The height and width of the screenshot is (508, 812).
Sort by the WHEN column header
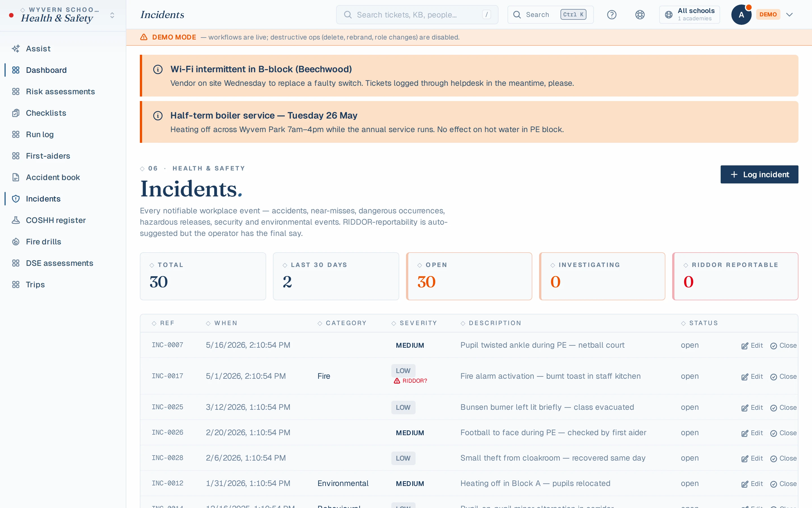click(x=222, y=323)
